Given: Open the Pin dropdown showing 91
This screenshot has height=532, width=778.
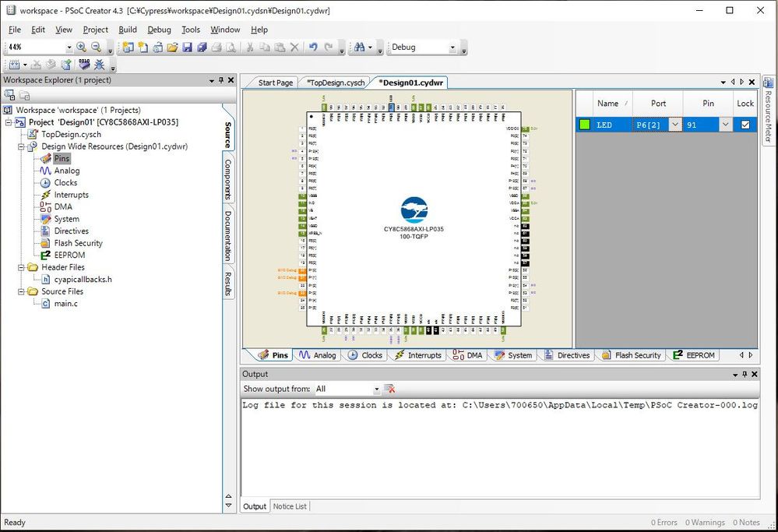Looking at the screenshot, I should (x=725, y=124).
